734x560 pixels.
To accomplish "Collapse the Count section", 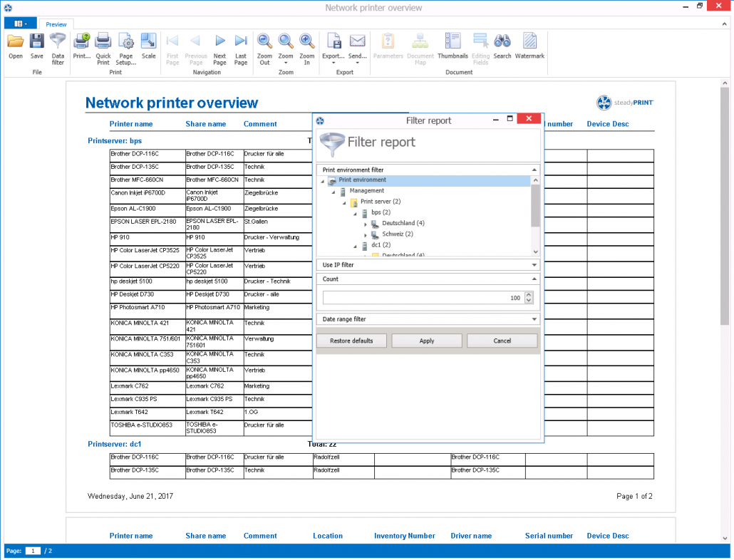I will pyautogui.click(x=534, y=279).
